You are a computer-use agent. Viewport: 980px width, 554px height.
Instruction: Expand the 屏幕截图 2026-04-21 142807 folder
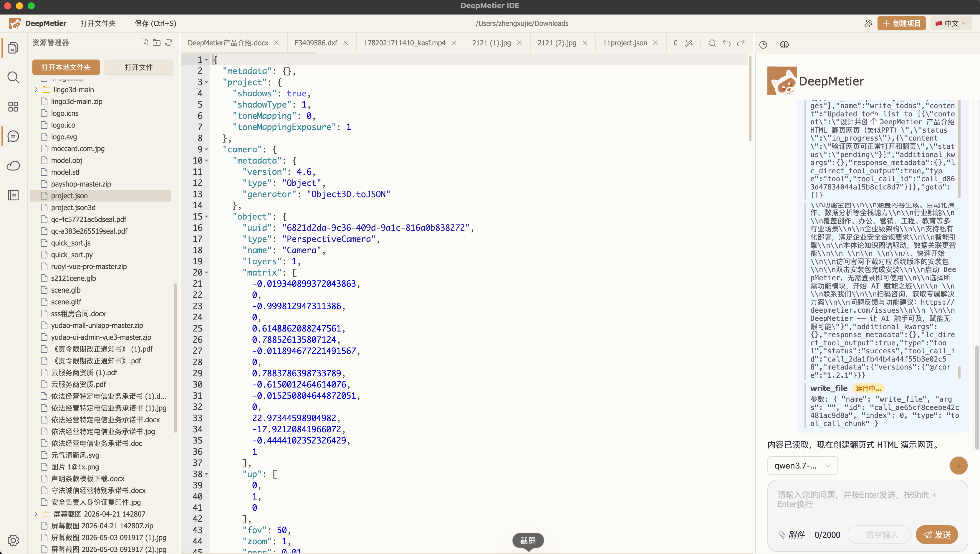tap(36, 514)
